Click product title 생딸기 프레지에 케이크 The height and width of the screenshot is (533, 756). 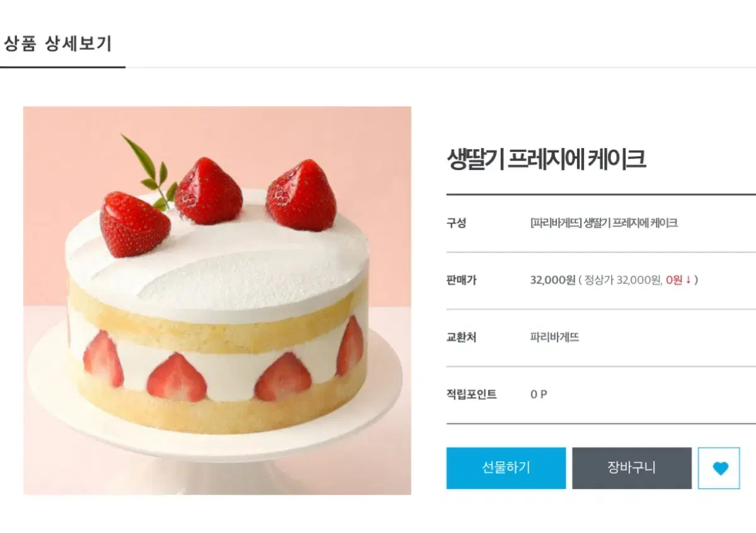pos(546,159)
